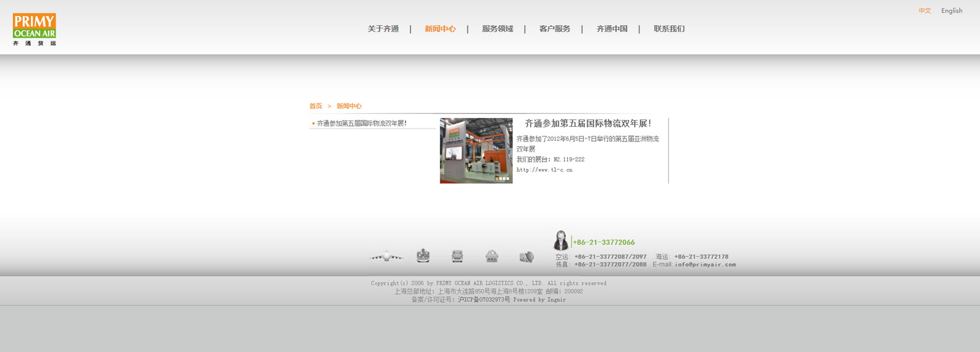Click the cargo ship ocean freight icon
980x352 pixels.
click(x=423, y=256)
